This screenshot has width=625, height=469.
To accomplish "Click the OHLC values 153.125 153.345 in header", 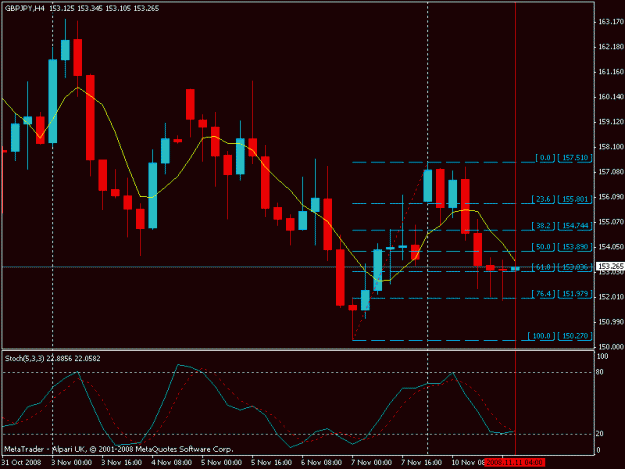I will click(x=76, y=8).
